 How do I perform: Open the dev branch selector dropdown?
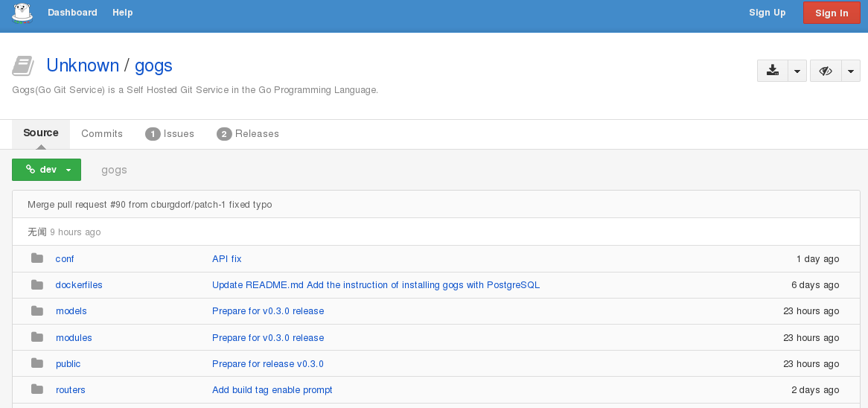[46, 170]
